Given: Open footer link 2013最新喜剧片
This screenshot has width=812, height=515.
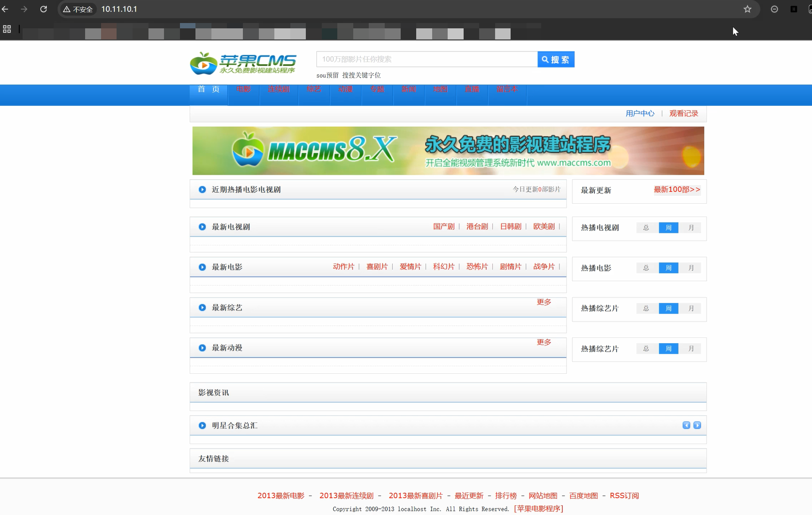Looking at the screenshot, I should tap(416, 496).
